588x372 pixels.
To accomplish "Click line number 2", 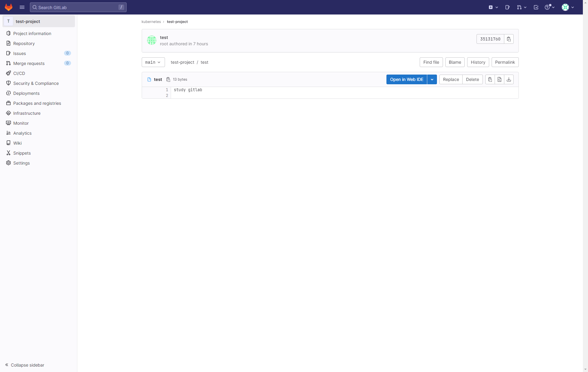I will [167, 96].
